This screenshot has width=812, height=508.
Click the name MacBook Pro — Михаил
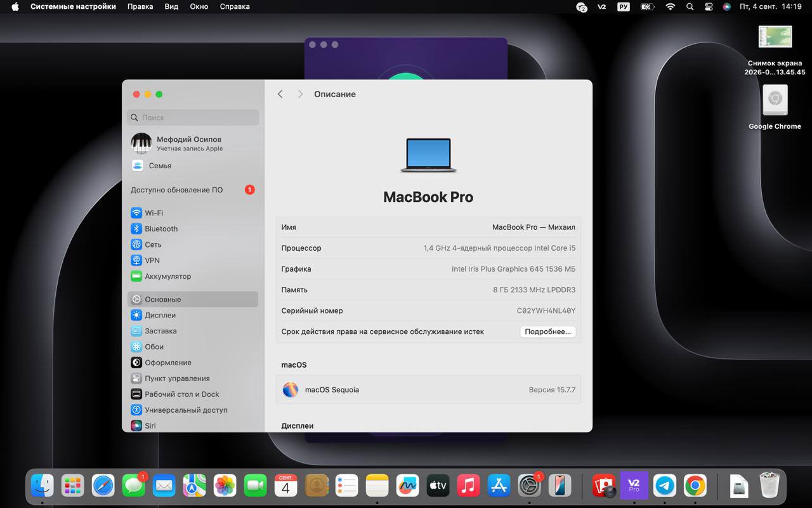[534, 227]
